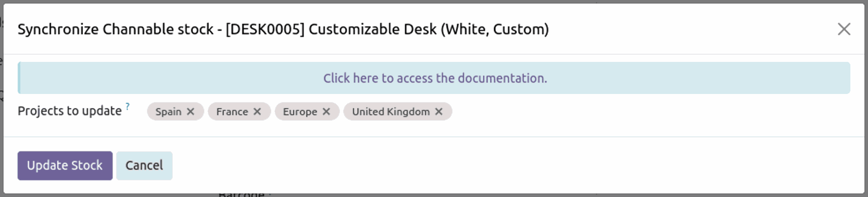Click the dialog title text
The width and height of the screenshot is (868, 197).
pyautogui.click(x=283, y=29)
